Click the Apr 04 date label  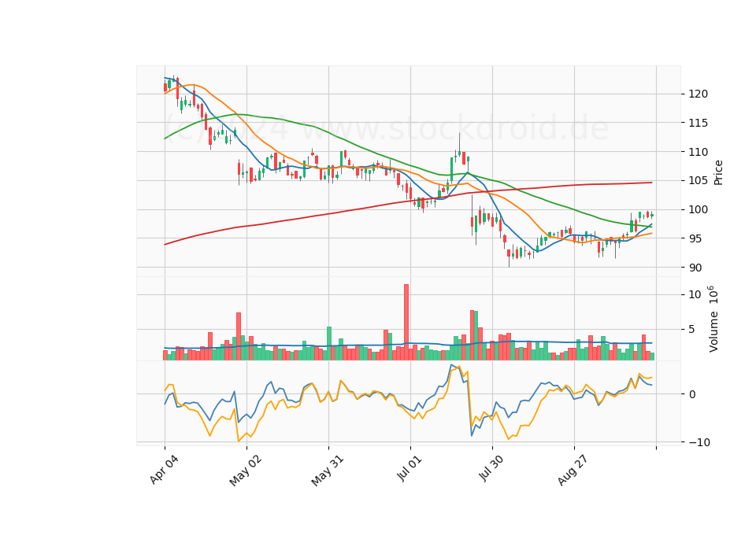pyautogui.click(x=164, y=469)
